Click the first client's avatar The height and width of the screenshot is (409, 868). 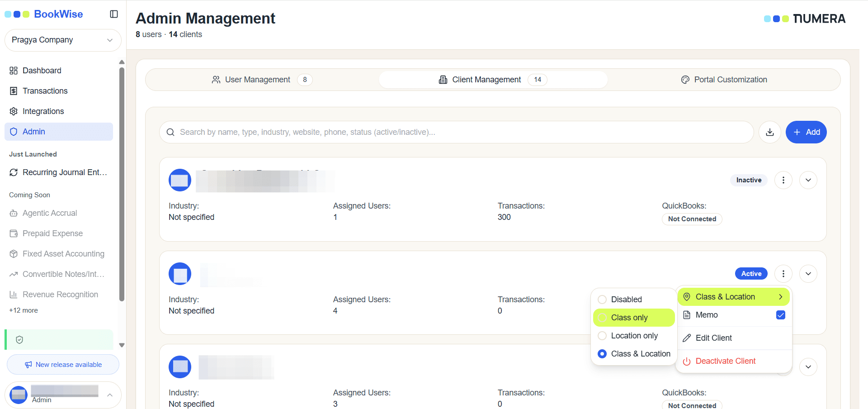(x=180, y=180)
